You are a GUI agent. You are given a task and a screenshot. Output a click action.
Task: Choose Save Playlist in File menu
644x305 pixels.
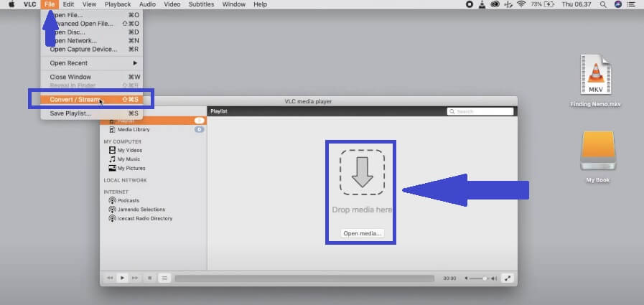point(92,113)
